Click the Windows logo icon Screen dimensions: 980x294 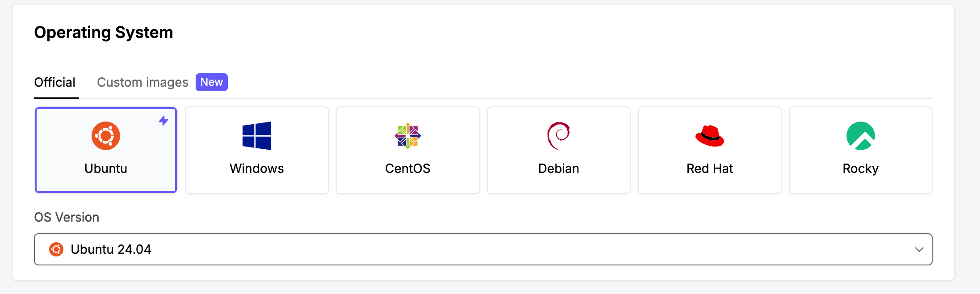(x=257, y=136)
